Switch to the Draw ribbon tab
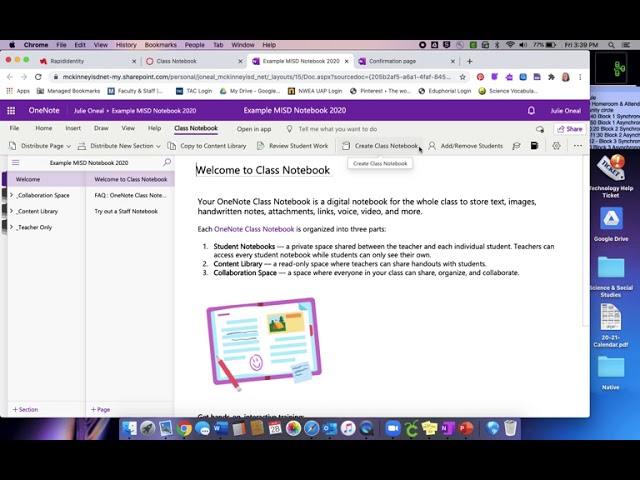Image resolution: width=640 pixels, height=480 pixels. 101,128
